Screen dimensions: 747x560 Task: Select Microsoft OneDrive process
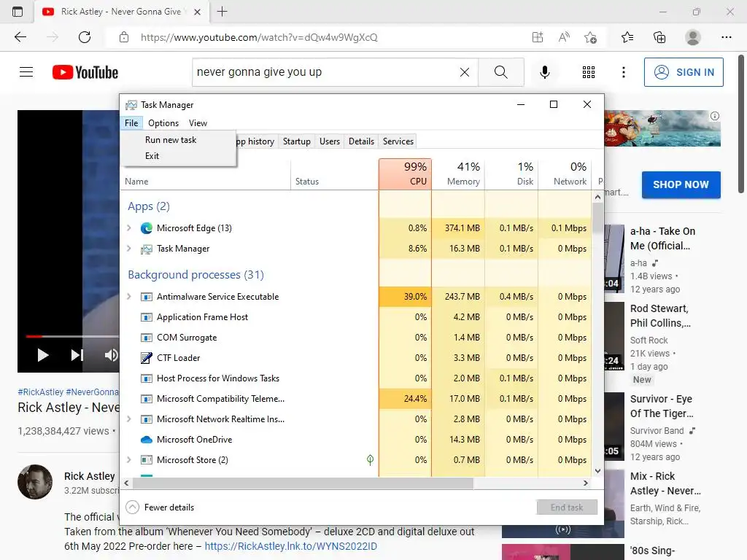pyautogui.click(x=355, y=440)
